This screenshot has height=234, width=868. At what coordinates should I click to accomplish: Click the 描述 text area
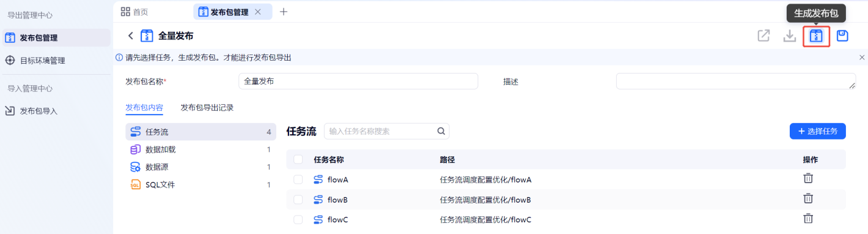[736, 81]
